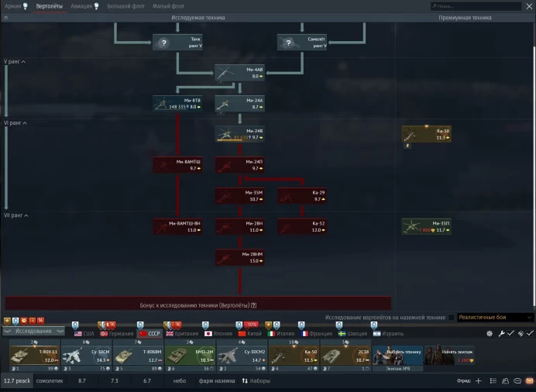Open help for Бонус к исследованию техники
Viewport: 536px width, 392px height.
coord(253,305)
